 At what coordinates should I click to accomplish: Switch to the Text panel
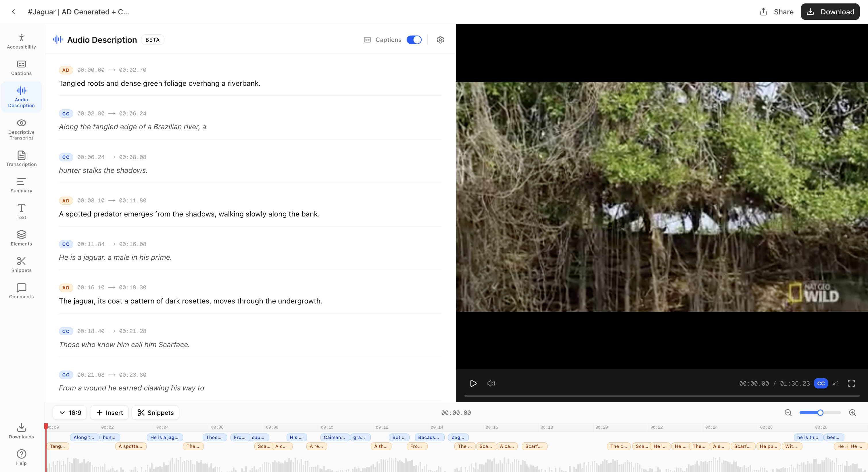(x=21, y=211)
